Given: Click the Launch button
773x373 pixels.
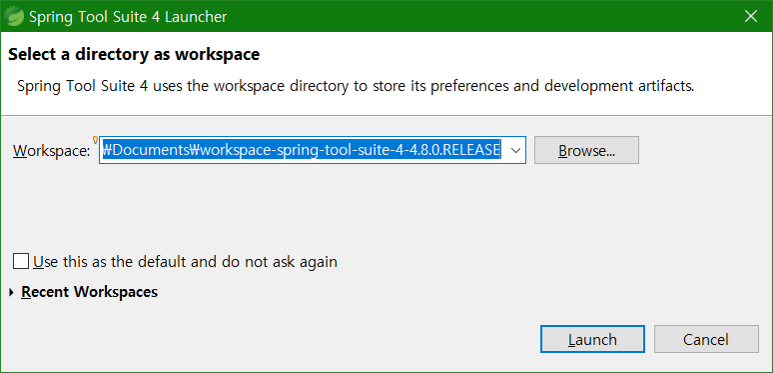Looking at the screenshot, I should pos(592,339).
